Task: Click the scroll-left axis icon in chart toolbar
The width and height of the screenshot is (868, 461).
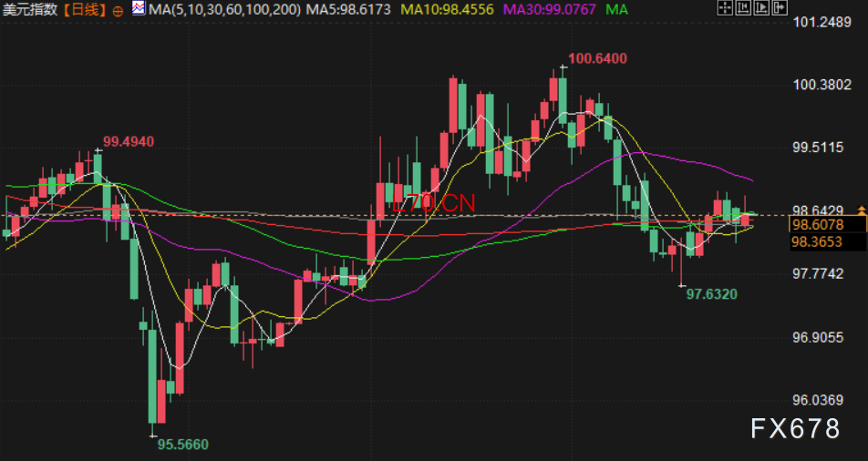Action: point(745,9)
